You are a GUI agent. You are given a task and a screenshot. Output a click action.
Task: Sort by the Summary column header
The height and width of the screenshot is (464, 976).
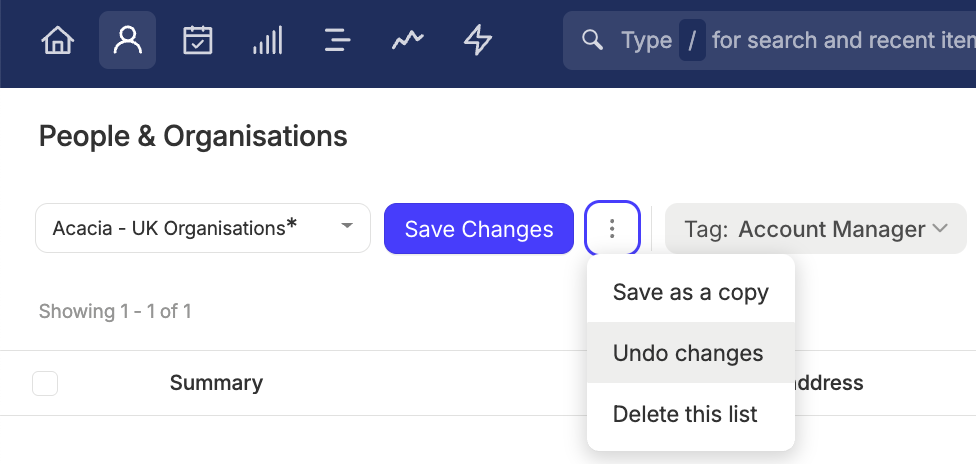[216, 382]
